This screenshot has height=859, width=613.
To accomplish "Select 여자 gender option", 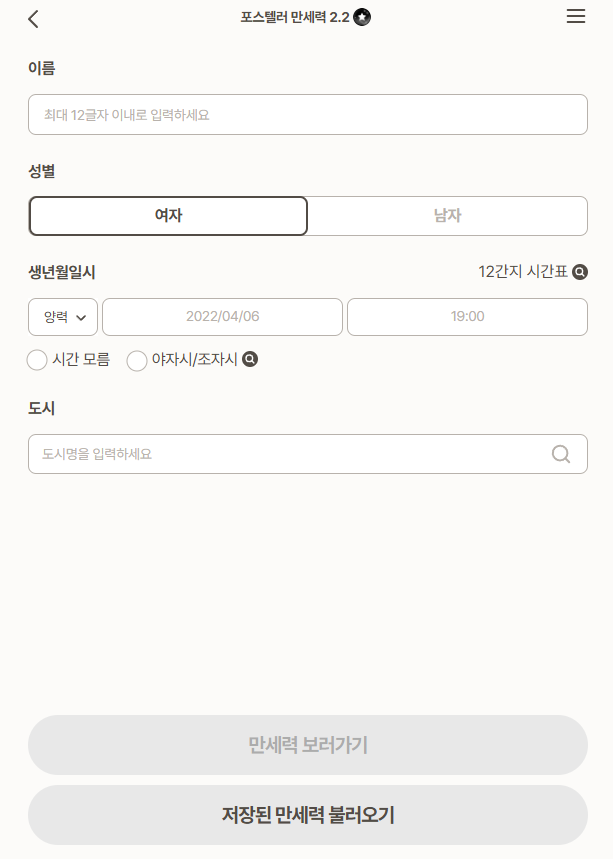I will click(168, 216).
